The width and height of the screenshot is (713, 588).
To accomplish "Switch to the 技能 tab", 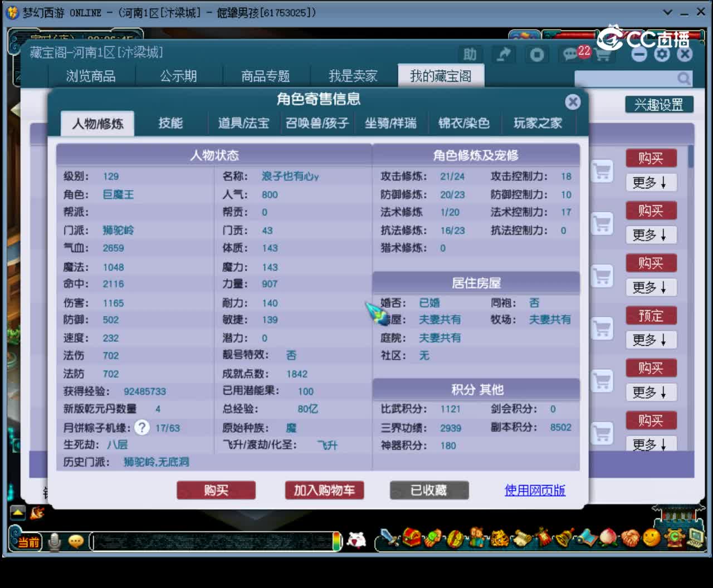I will [x=170, y=123].
